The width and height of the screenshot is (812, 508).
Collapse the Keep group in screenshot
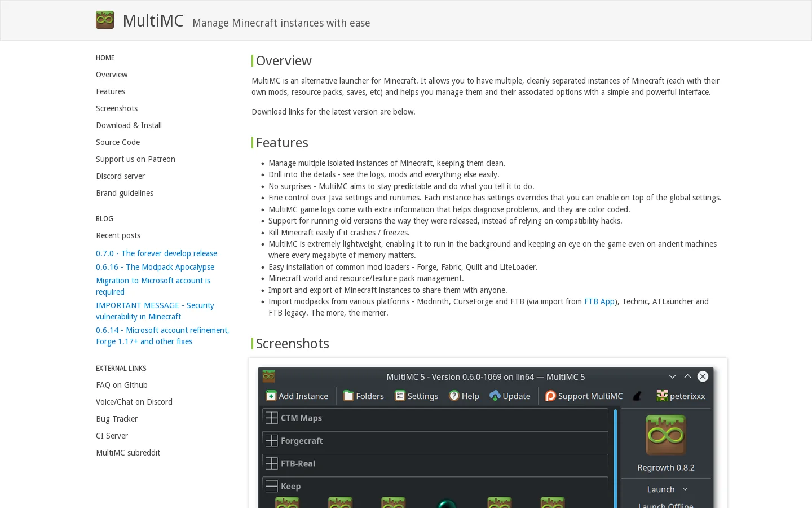[x=271, y=486]
